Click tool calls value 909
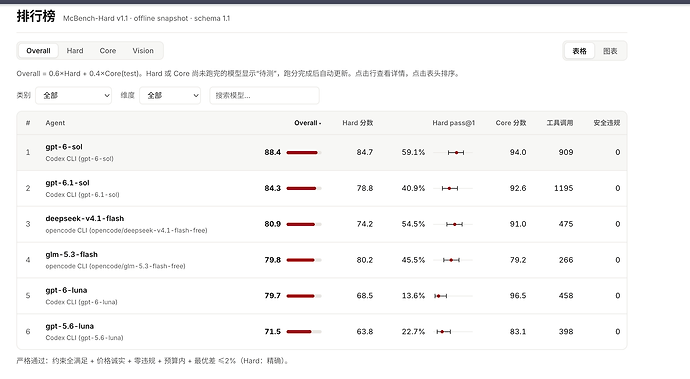The width and height of the screenshot is (690, 379). (566, 152)
